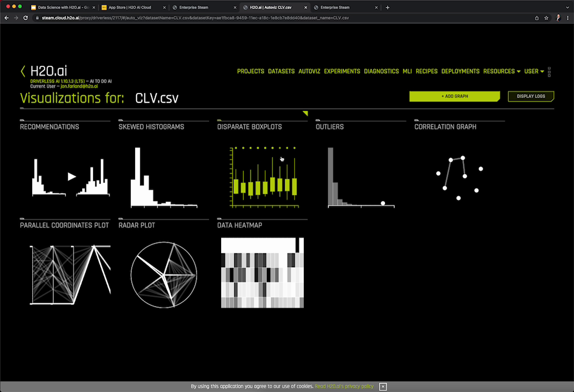Expand the RESOURCES dropdown
Viewport: 574px width, 392px height.
pyautogui.click(x=501, y=71)
